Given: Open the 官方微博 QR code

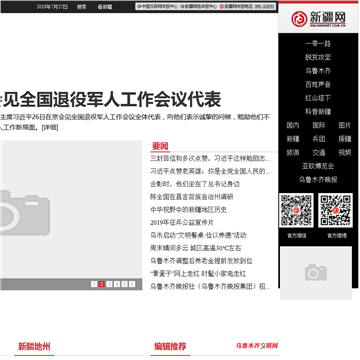Looking at the screenshot, I should coord(335,210).
